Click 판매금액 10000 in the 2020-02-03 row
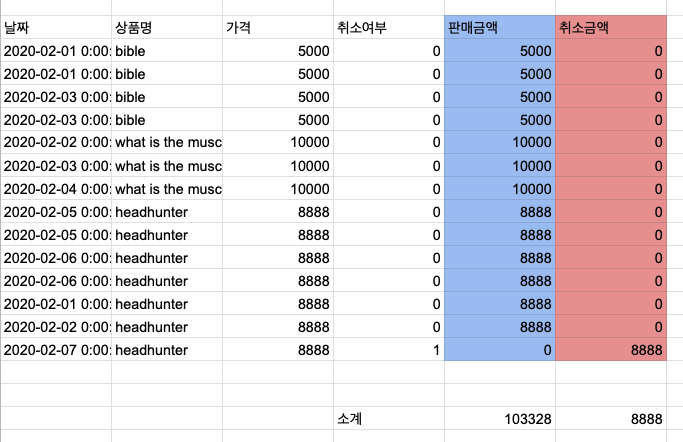This screenshot has height=442, width=683. coord(500,165)
